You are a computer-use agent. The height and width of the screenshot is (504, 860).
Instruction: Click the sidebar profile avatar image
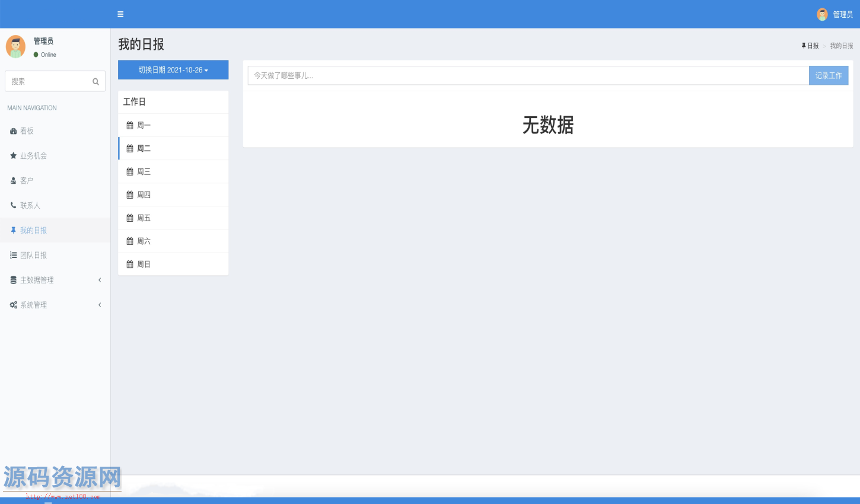15,46
